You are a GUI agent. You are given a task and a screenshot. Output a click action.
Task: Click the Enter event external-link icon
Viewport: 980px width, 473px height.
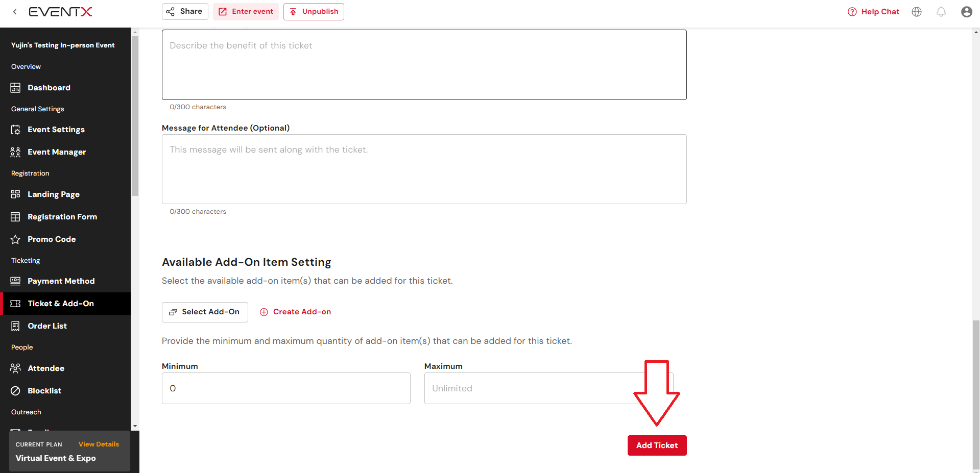point(223,12)
